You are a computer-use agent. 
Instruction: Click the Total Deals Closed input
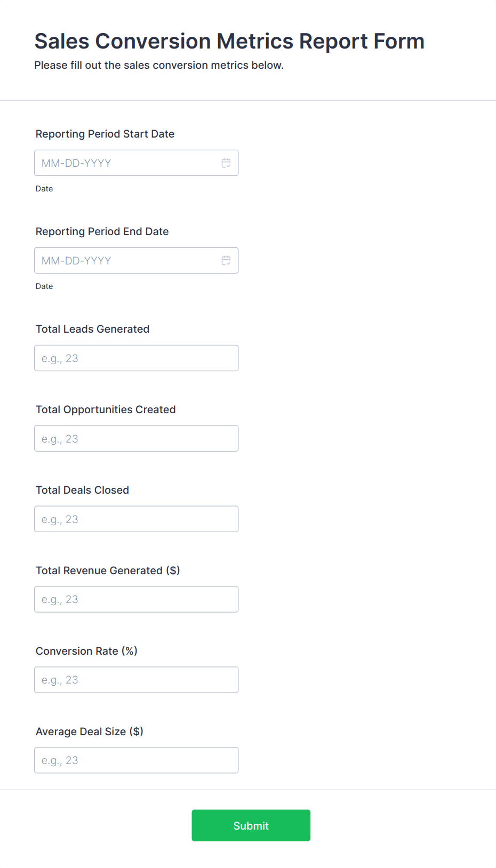point(136,519)
